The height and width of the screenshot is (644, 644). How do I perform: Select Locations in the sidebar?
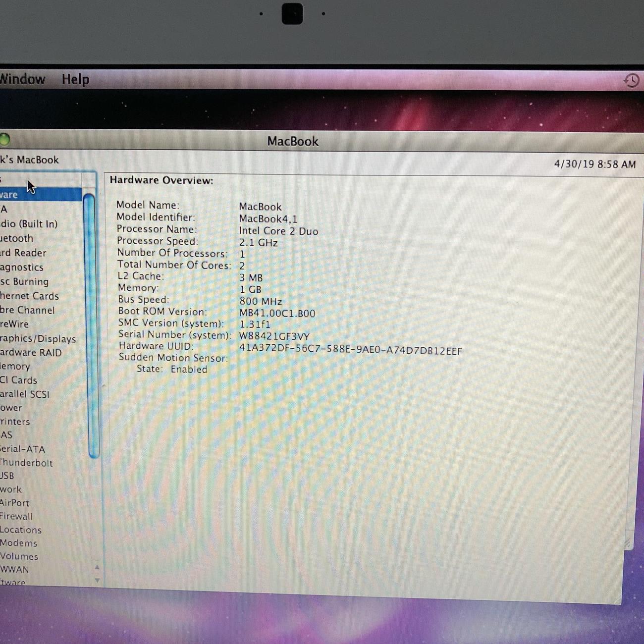click(20, 530)
